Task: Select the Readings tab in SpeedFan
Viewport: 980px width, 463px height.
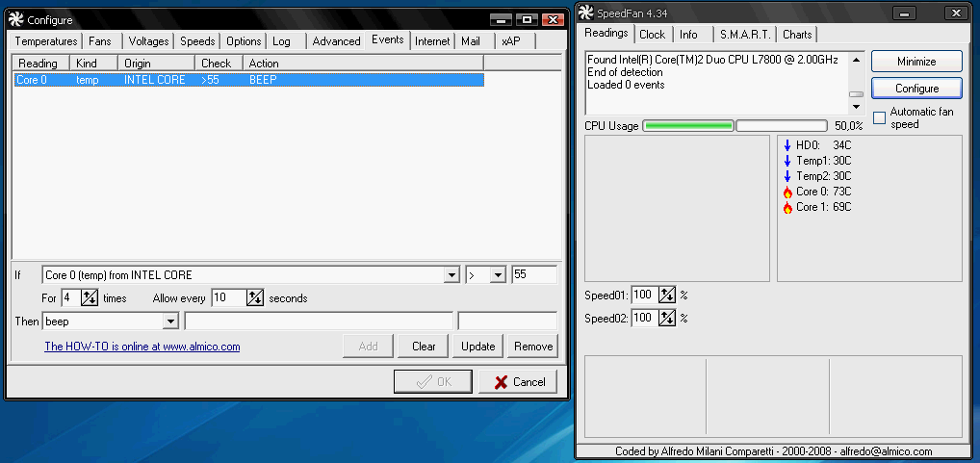Action: pos(606,33)
